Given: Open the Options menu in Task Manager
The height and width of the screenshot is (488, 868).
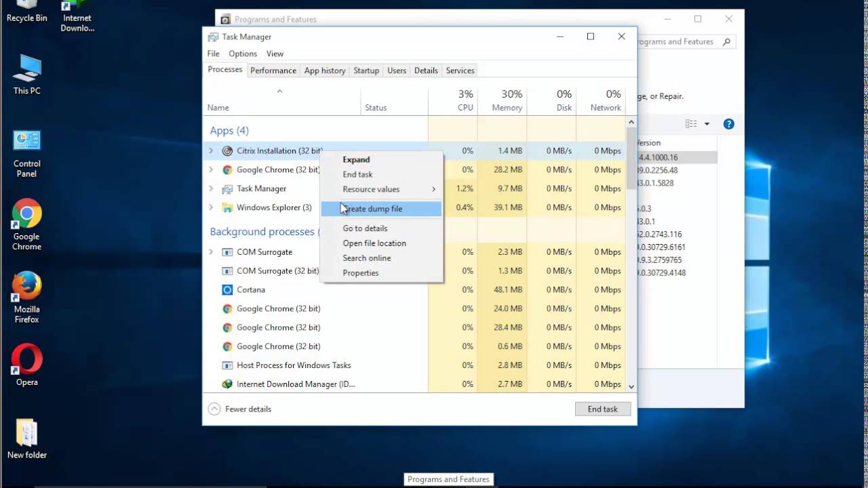Looking at the screenshot, I should coord(243,54).
